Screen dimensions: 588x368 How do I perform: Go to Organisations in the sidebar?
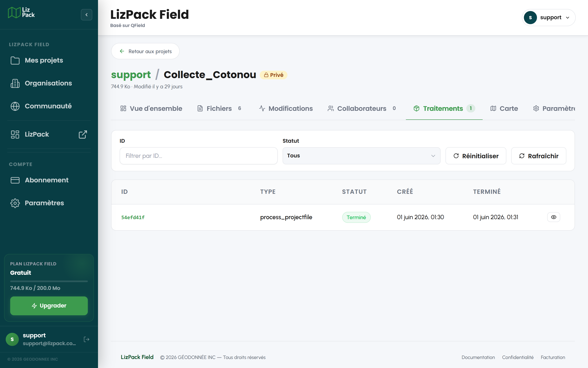(x=49, y=83)
